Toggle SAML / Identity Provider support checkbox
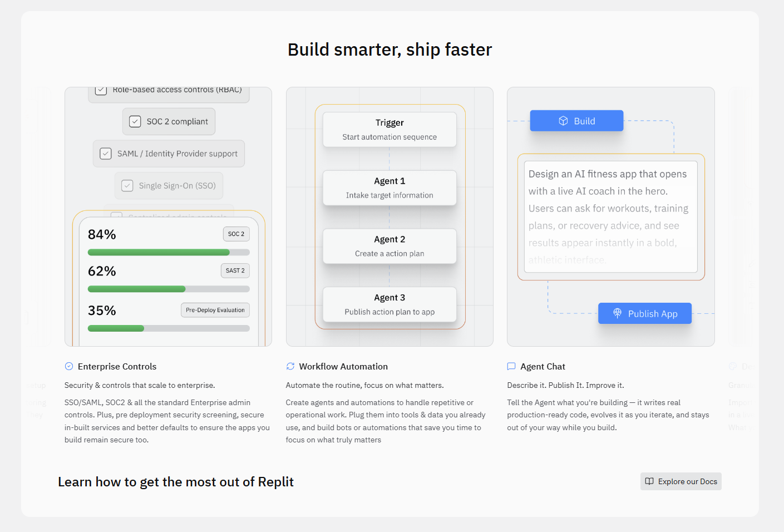 tap(106, 154)
